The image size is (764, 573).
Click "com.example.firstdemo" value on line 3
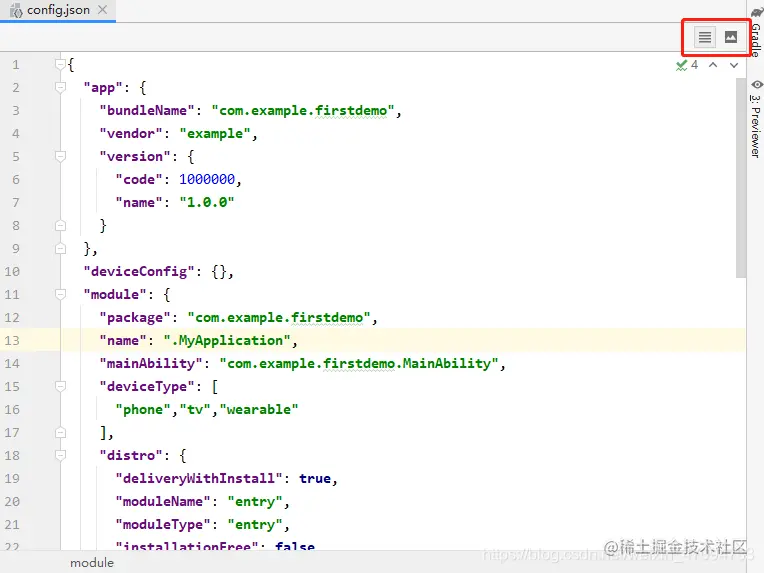[x=303, y=111]
